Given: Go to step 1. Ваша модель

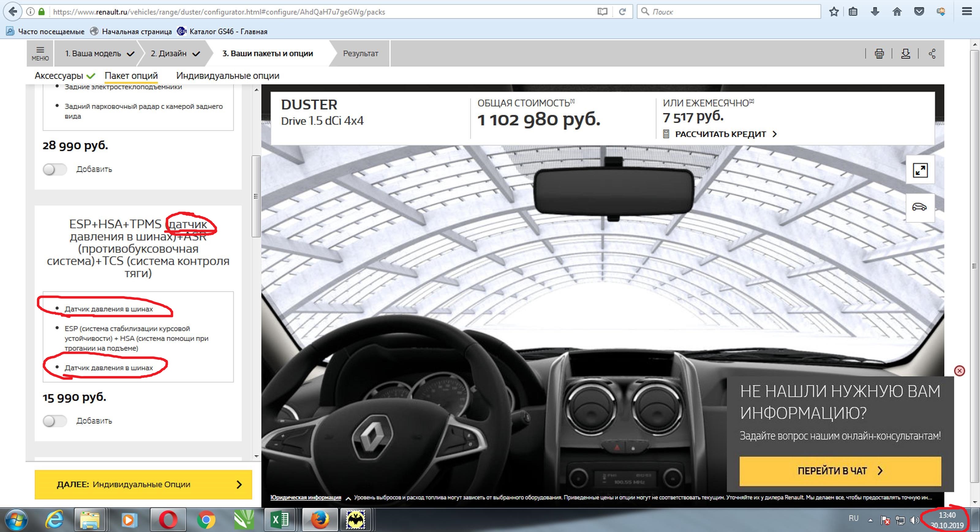Looking at the screenshot, I should tap(99, 53).
